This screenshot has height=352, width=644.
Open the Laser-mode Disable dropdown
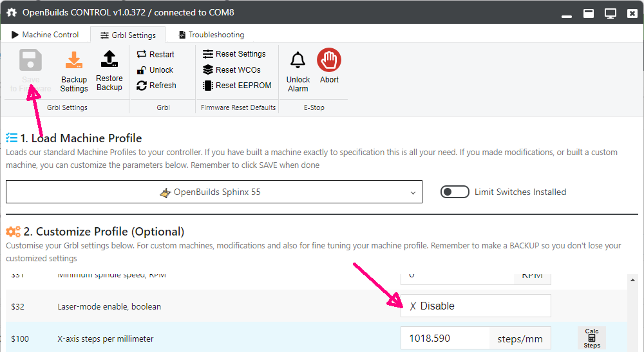click(x=475, y=306)
